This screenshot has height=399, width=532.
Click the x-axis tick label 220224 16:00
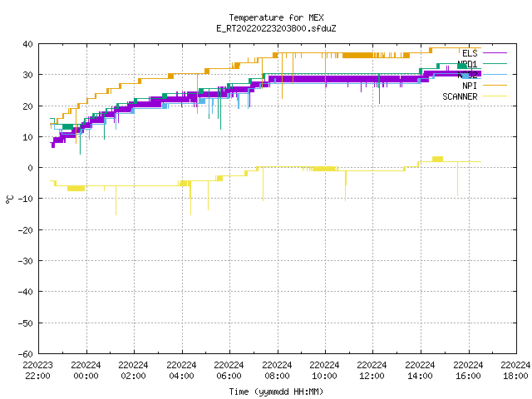pyautogui.click(x=469, y=371)
